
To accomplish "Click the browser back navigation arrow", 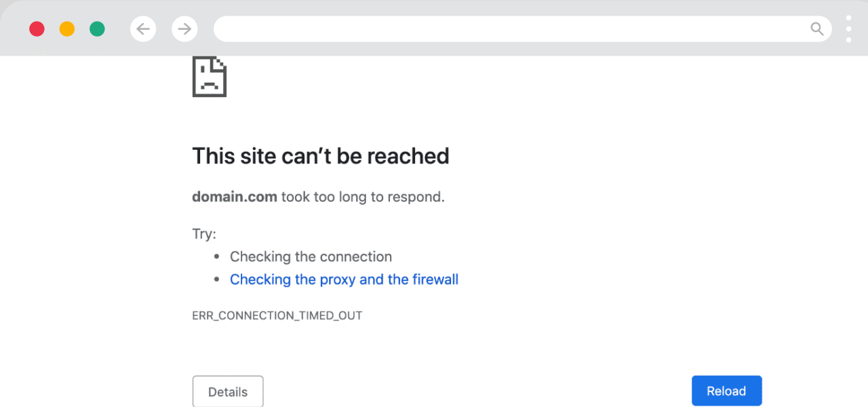I will point(143,28).
